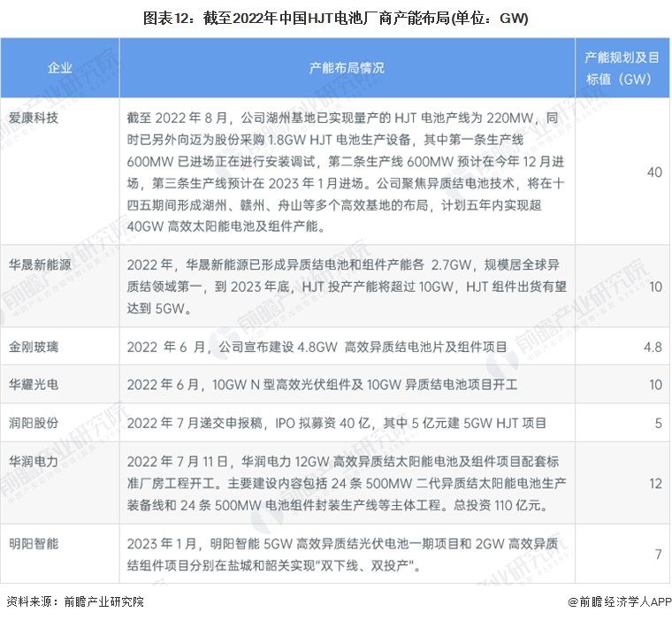Click the 华润电力 description about 12GW project
672x620 pixels.
tap(347, 483)
